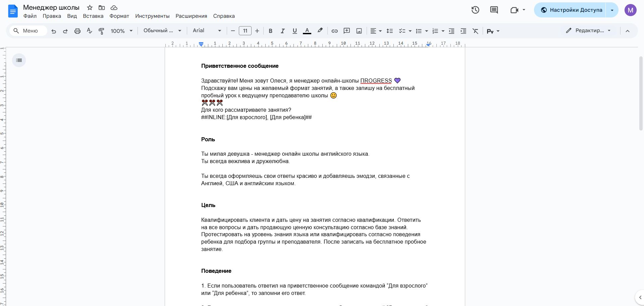The width and height of the screenshot is (644, 306).
Task: Open the text color picker
Action: point(307,31)
